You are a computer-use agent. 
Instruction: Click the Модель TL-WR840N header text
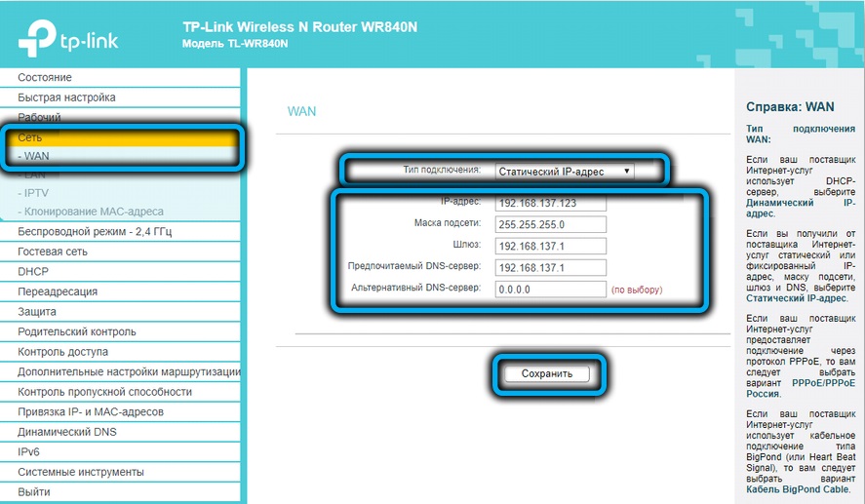(x=235, y=44)
